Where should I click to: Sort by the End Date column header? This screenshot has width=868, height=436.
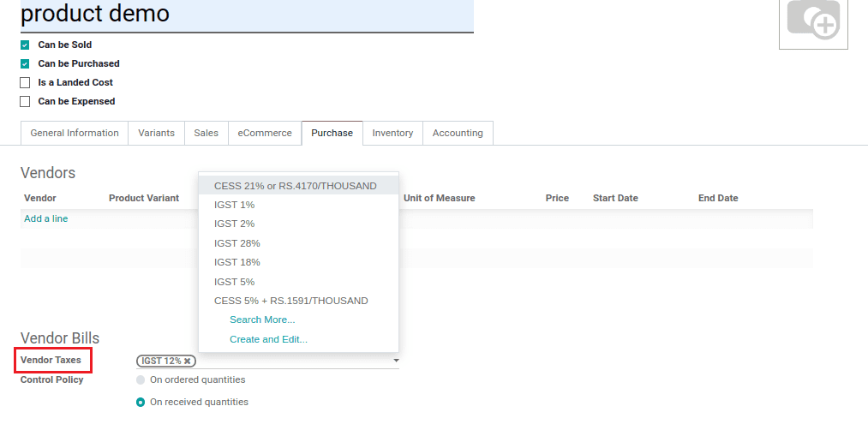click(718, 198)
